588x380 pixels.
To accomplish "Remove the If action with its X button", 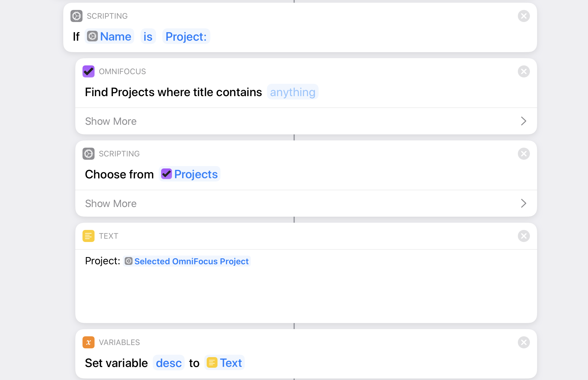I will click(524, 16).
